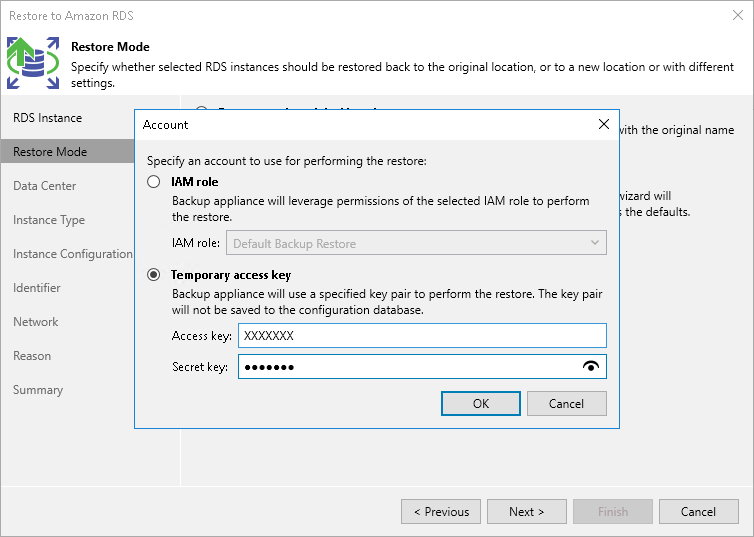Close the Restore to Amazon RDS window

tap(736, 15)
